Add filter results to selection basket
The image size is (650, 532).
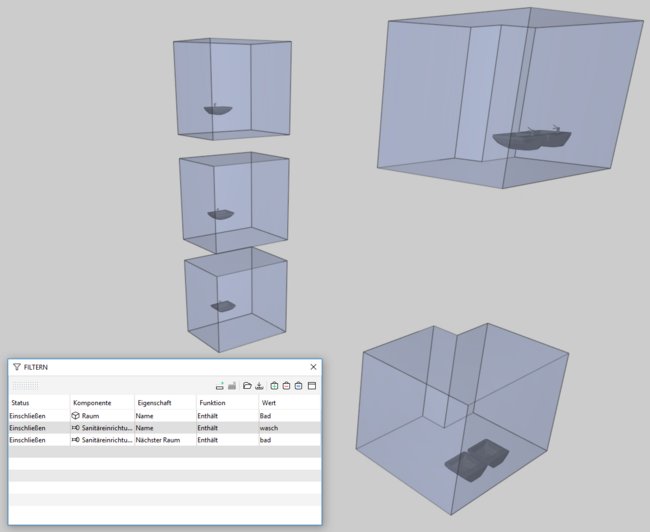pyautogui.click(x=274, y=386)
